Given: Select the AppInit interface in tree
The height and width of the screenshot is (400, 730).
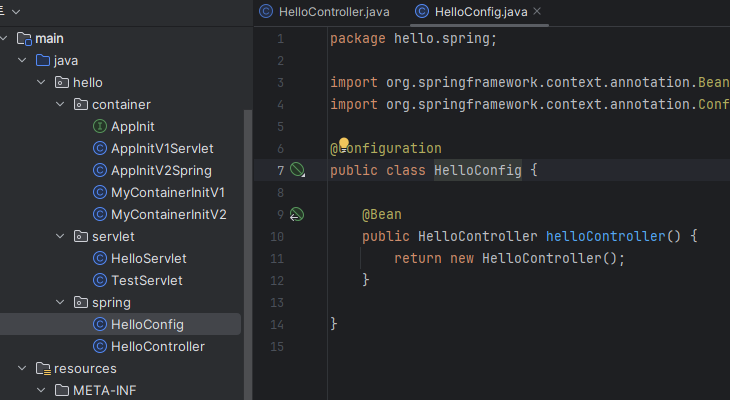Looking at the screenshot, I should coord(133,127).
